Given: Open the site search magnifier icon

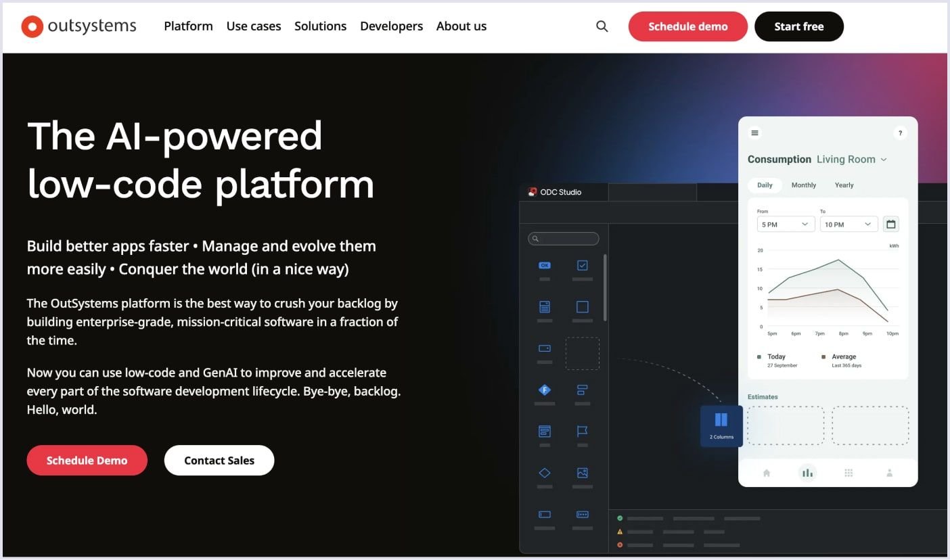Looking at the screenshot, I should click(602, 26).
